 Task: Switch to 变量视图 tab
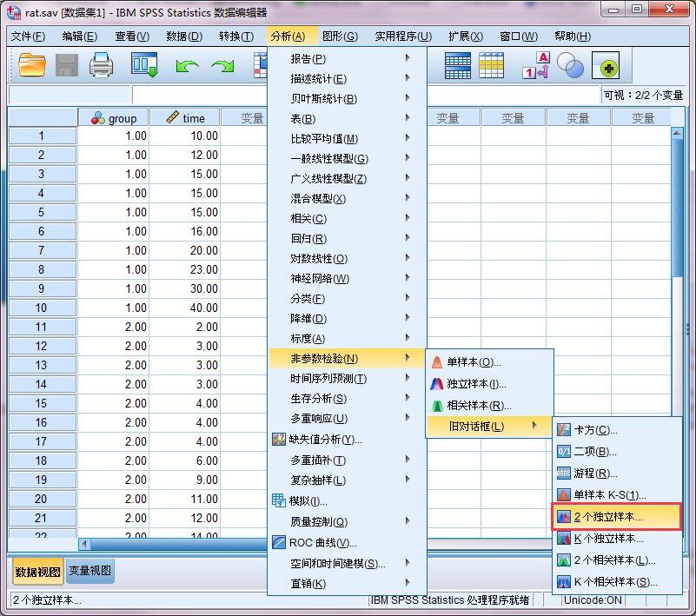[90, 570]
